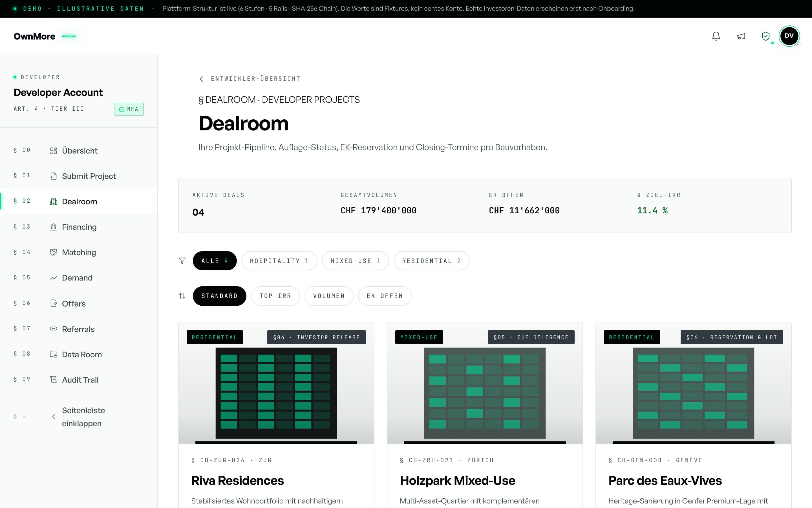
Task: Go to Financing section
Action: [78, 227]
